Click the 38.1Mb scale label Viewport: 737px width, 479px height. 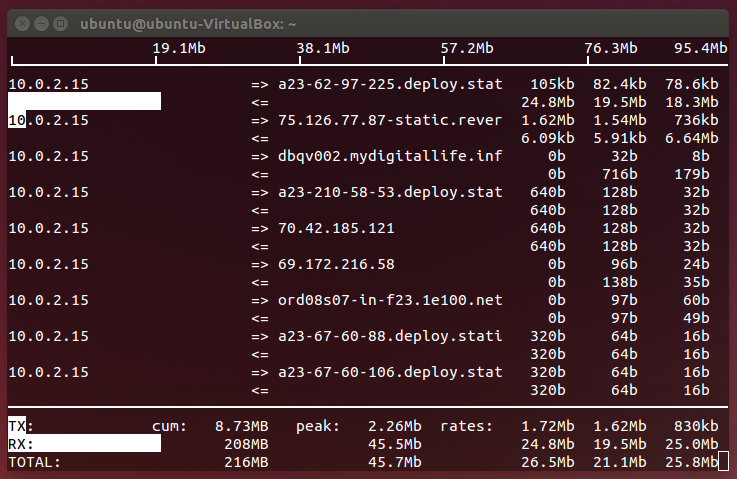pos(323,48)
